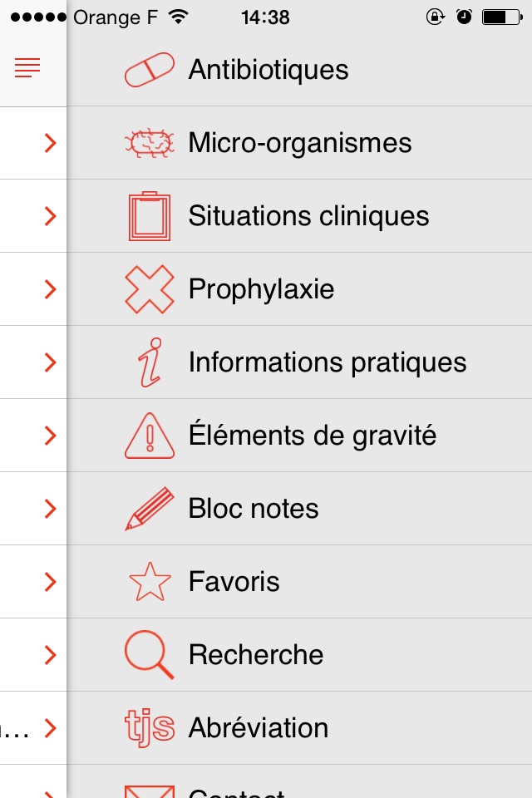
Task: Tap the bacteria icon for Micro-organismes
Action: tap(150, 143)
